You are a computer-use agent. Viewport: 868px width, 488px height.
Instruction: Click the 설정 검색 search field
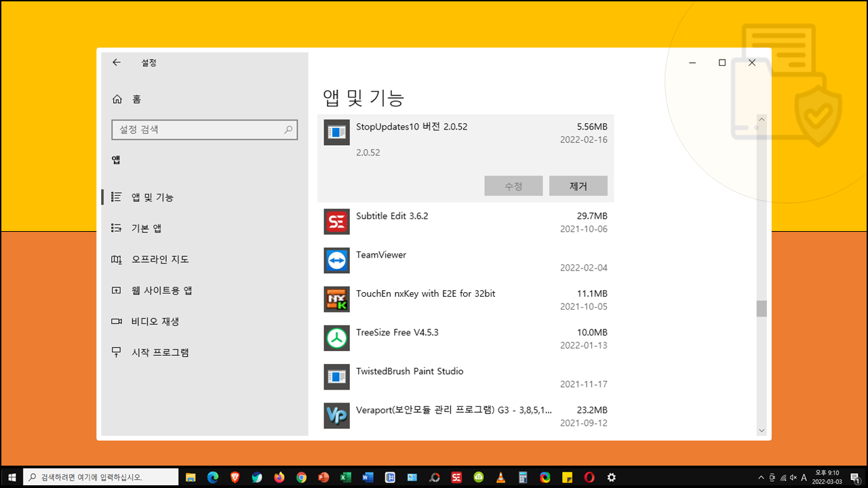pos(204,129)
